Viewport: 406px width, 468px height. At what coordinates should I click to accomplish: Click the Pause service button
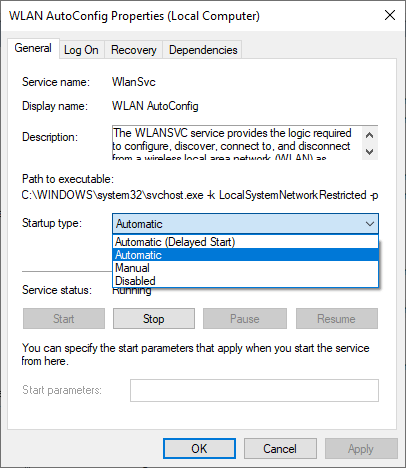[245, 319]
